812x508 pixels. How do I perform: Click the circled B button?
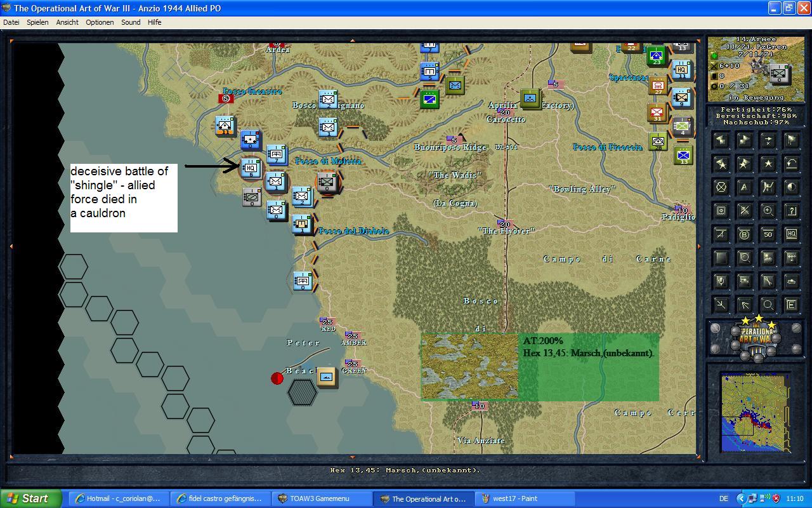[745, 234]
